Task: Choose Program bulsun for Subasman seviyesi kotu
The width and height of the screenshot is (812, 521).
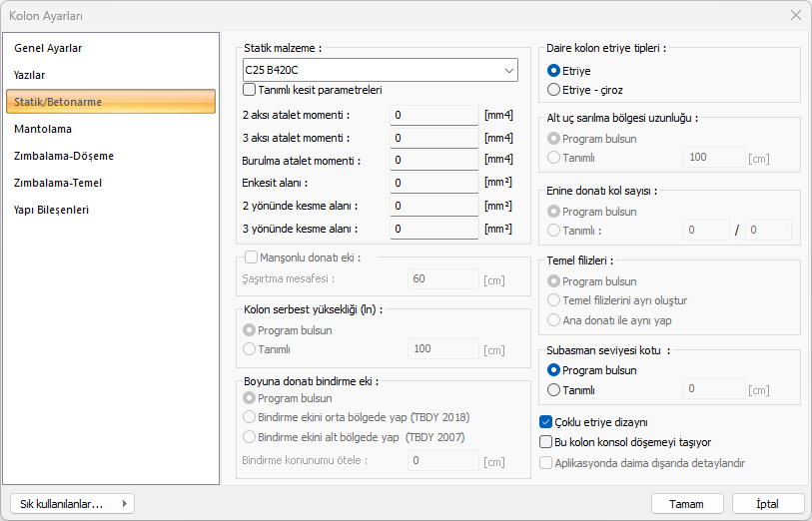Action: point(554,370)
